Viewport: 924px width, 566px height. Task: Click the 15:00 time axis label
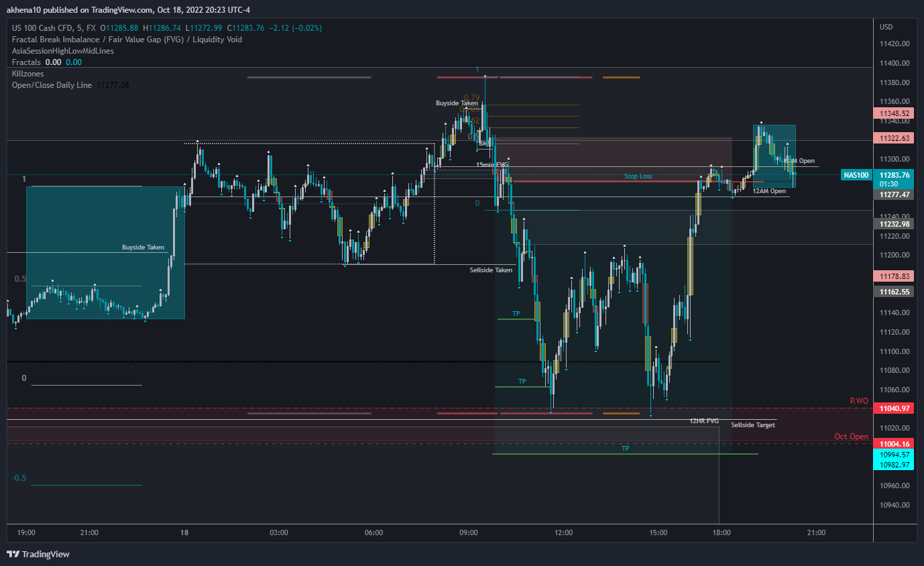pyautogui.click(x=658, y=532)
